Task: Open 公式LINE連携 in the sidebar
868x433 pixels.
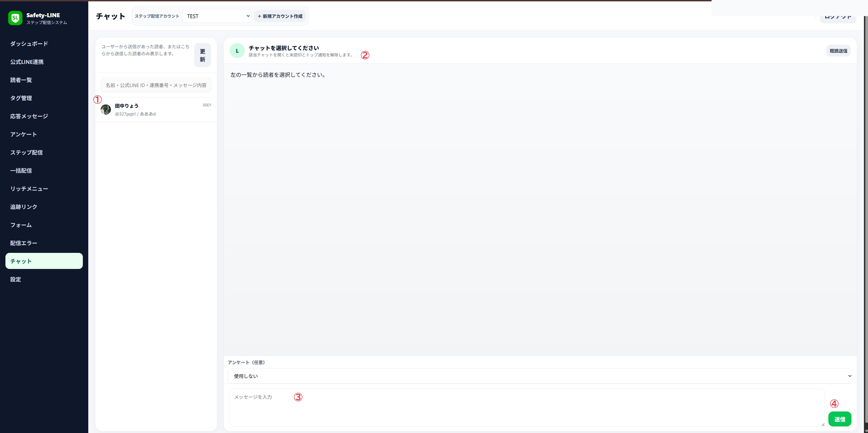Action: 44,62
